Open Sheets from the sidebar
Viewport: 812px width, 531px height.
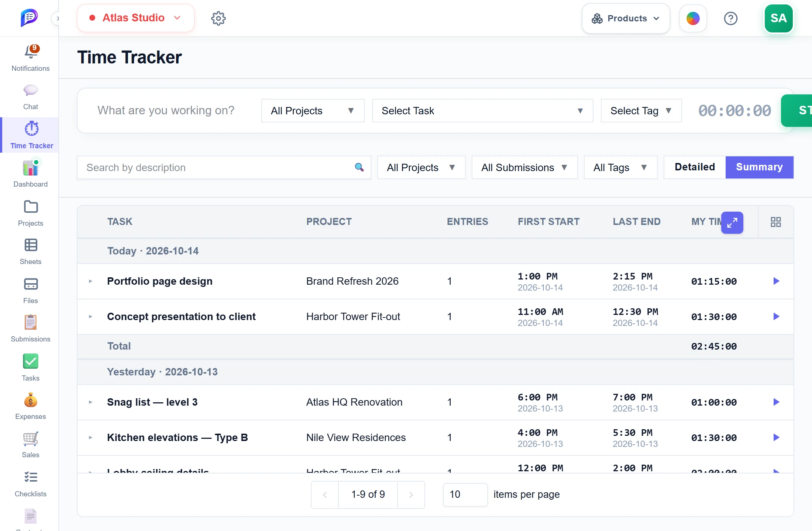tap(31, 251)
